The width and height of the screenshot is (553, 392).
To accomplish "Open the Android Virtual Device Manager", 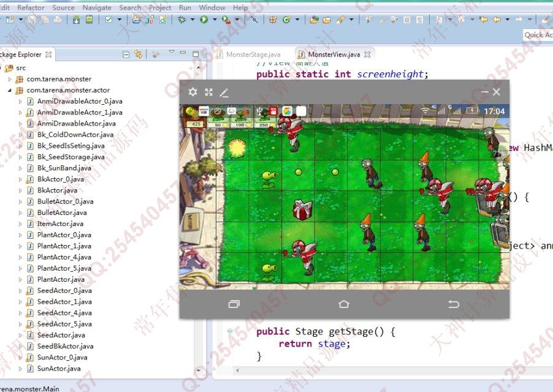I will 90,20.
